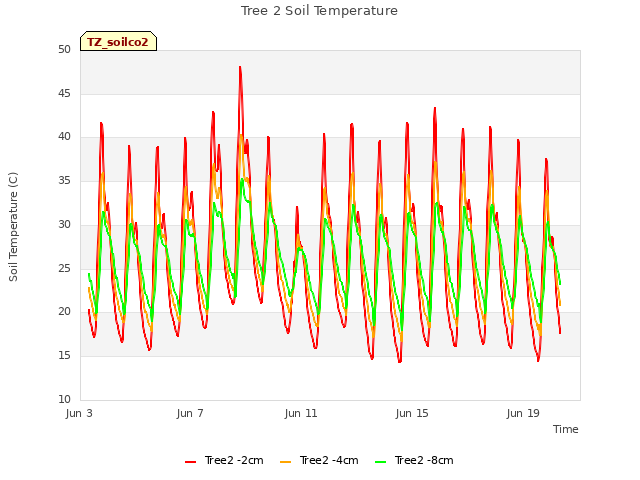This screenshot has height=480, width=640.
Task: Click the Jun 3 x-axis tick label
Action: [x=79, y=413]
